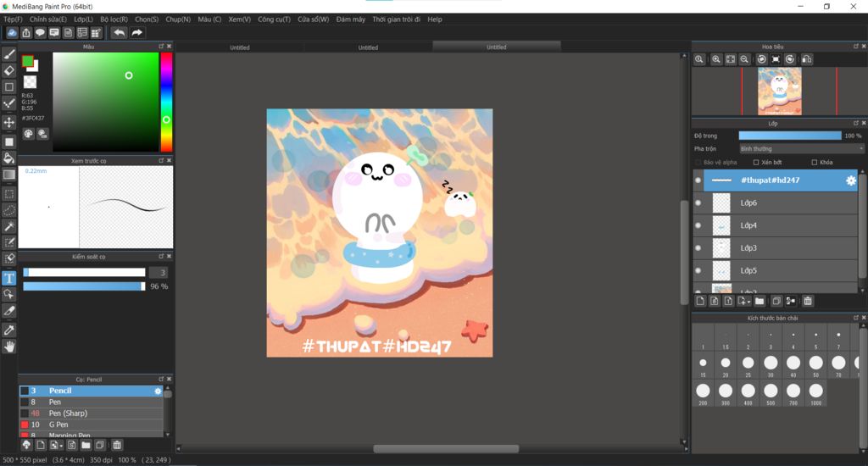
Task: Zoom out in the navigator panel
Action: [x=744, y=59]
